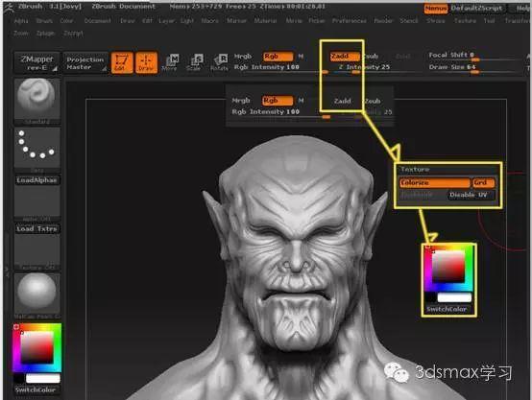Open the Preferences menu

pos(350,21)
